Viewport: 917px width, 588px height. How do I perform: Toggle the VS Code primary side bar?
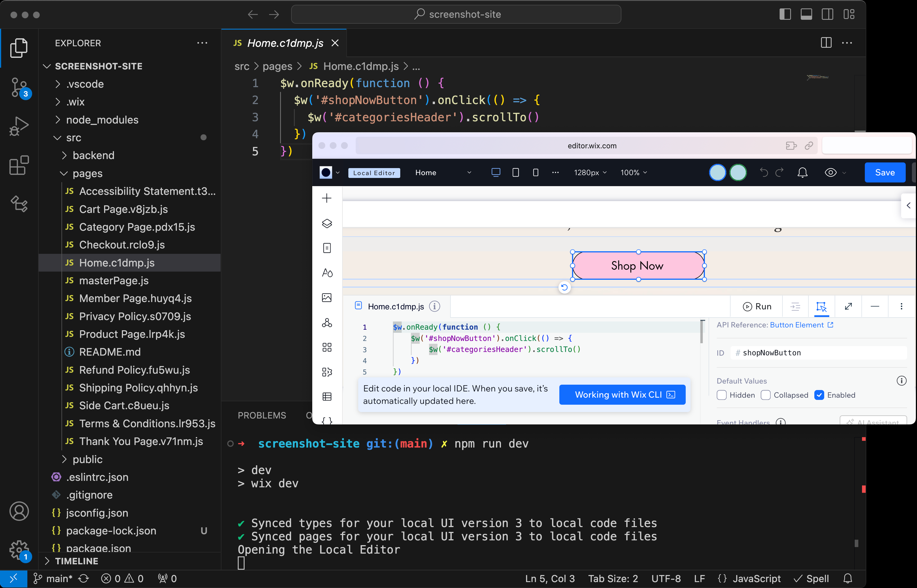(785, 14)
